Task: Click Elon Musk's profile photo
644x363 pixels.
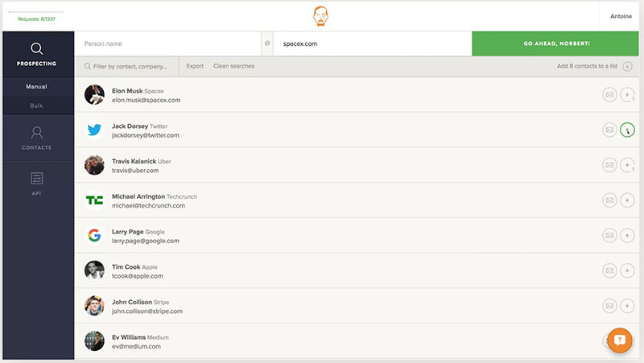Action: (94, 95)
